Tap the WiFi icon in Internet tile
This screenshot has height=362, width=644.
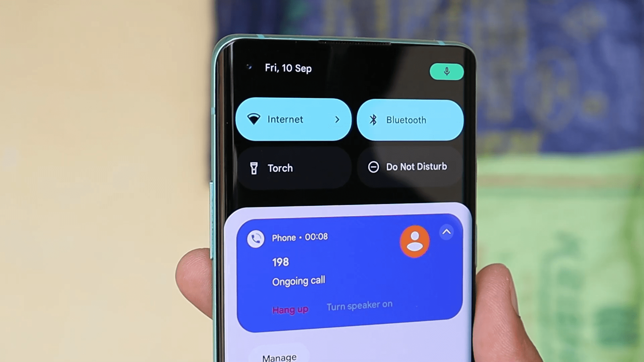click(x=255, y=119)
